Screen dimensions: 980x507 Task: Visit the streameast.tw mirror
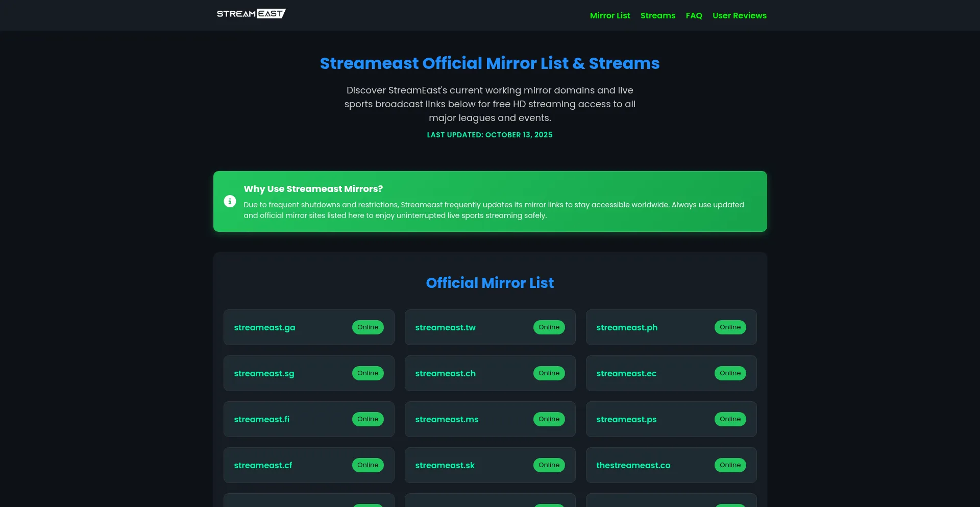point(445,327)
